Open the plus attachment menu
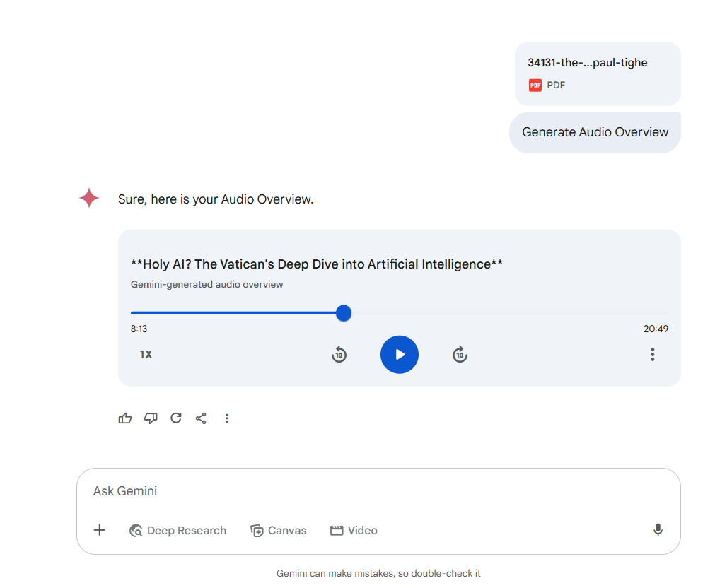 click(x=99, y=530)
